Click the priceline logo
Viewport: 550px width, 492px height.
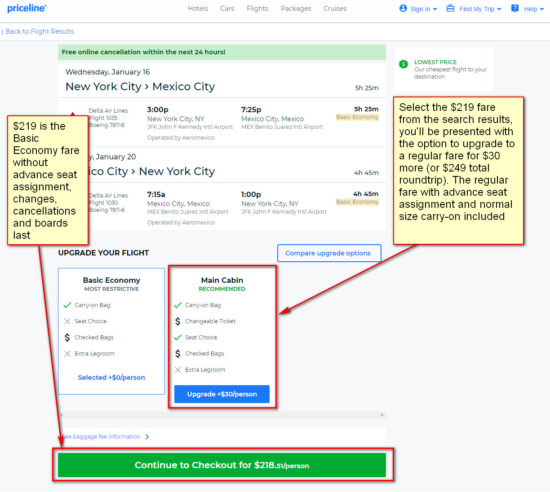tap(27, 8)
